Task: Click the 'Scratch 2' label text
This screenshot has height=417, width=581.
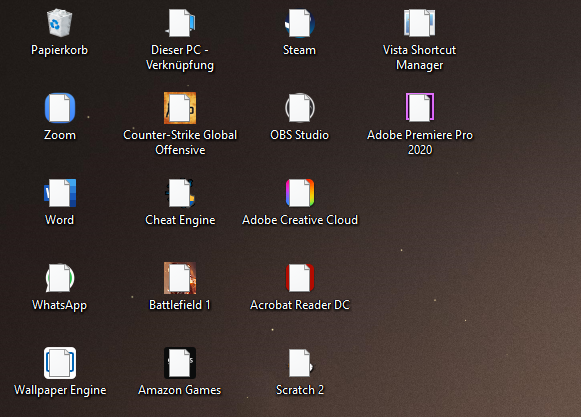Action: click(x=300, y=390)
